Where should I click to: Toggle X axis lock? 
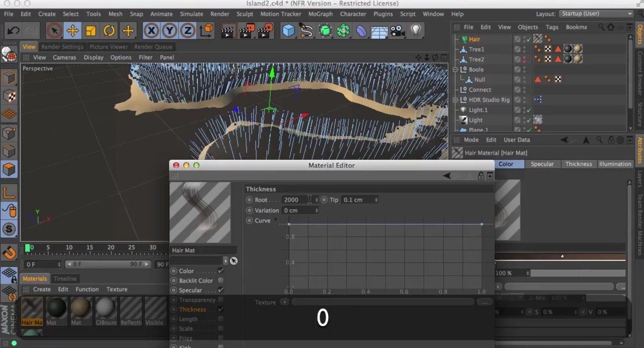(151, 31)
